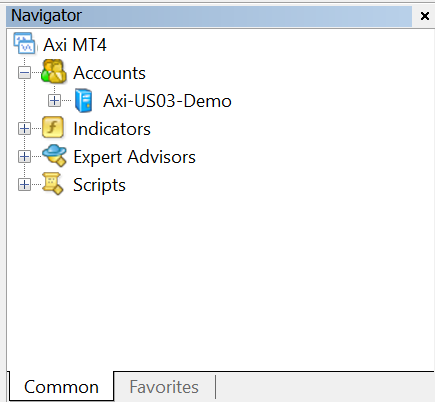This screenshot has height=402, width=435.
Task: Click the Accounts group people icon
Action: [x=53, y=71]
